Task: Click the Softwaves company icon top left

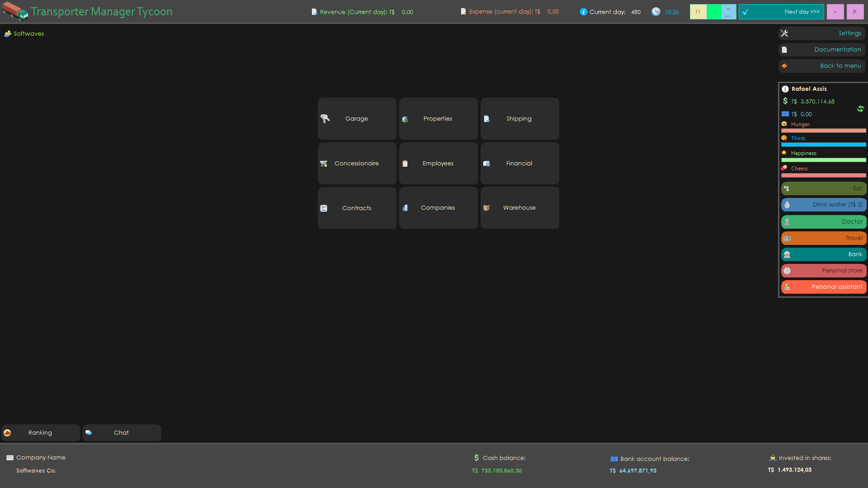Action: [x=7, y=33]
